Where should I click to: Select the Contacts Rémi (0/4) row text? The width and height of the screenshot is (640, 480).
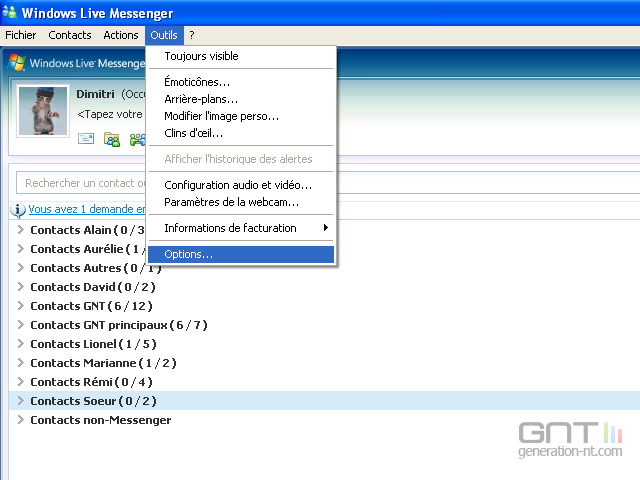[91, 382]
